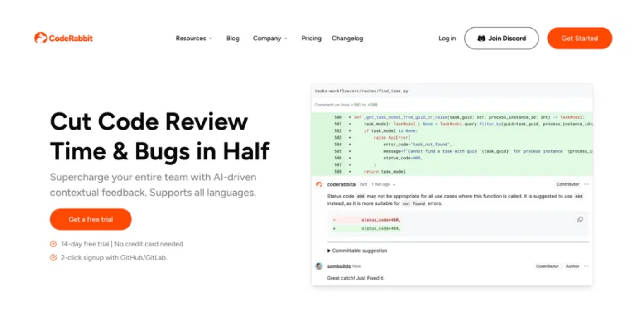Click checkmark icon beside 14-day free trial
Viewport: 644px width, 328px height.
click(x=53, y=244)
